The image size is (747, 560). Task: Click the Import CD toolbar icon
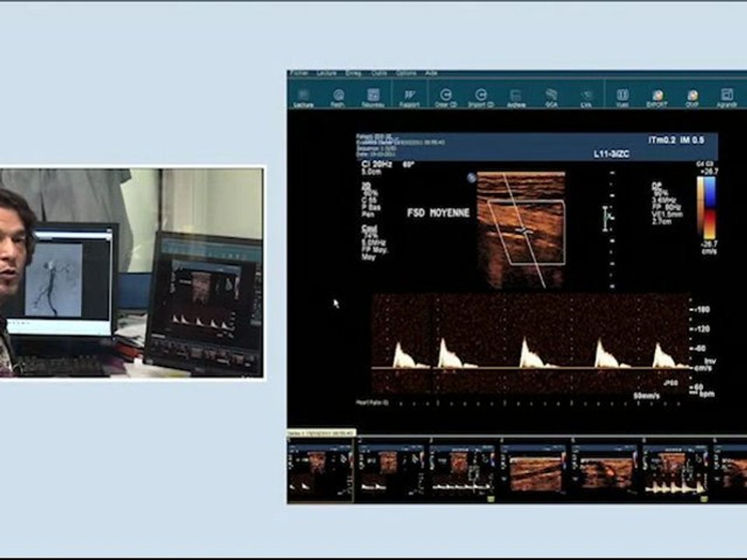(481, 98)
